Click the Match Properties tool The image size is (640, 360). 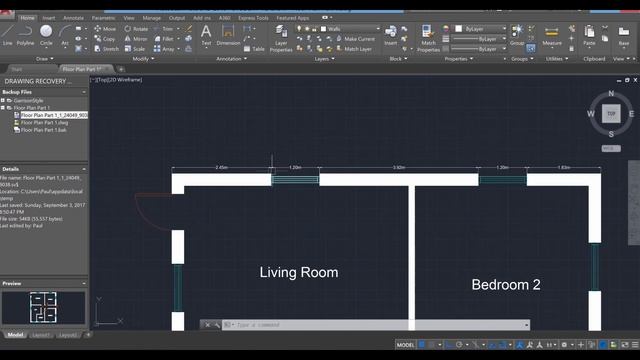[x=428, y=38]
